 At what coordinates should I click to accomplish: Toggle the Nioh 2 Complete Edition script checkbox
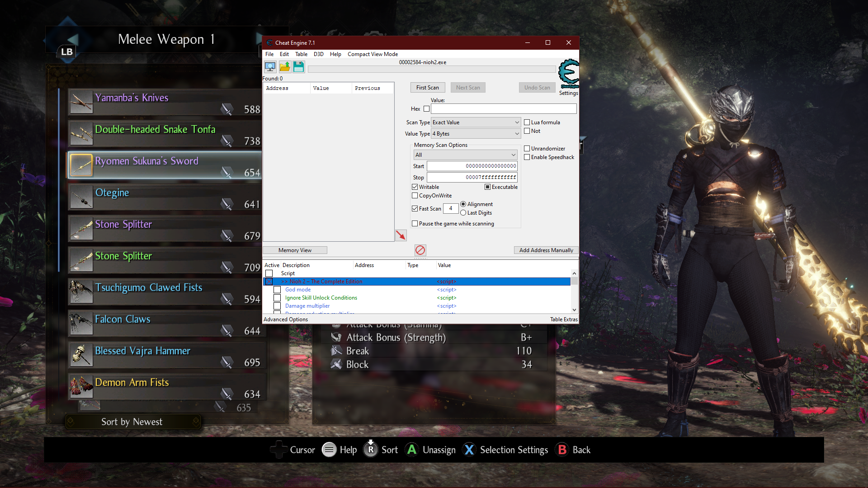(x=269, y=282)
